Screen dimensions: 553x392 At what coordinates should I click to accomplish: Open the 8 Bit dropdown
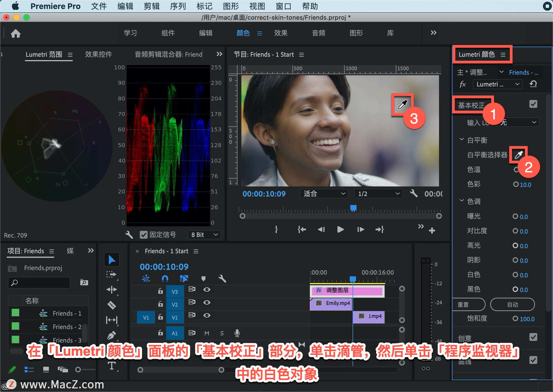[x=204, y=235]
